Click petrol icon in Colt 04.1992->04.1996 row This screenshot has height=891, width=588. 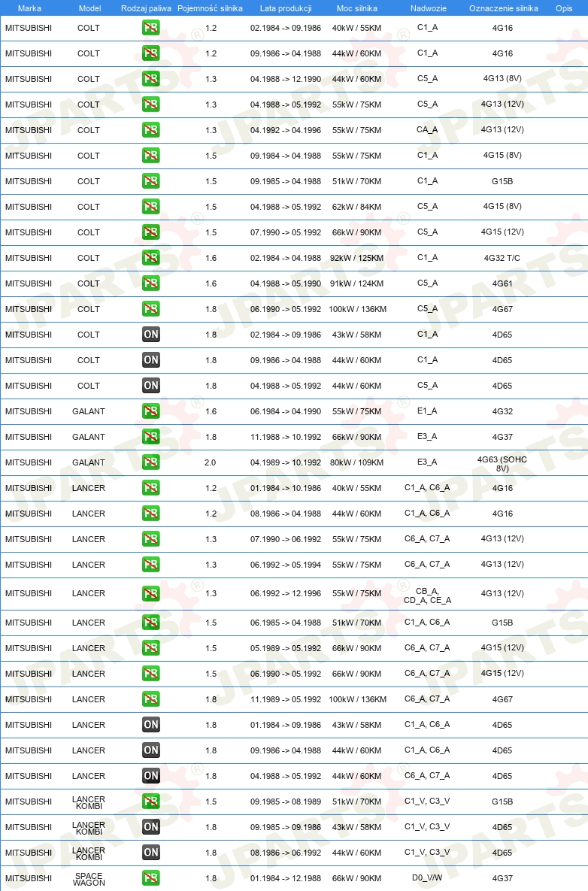pos(150,130)
